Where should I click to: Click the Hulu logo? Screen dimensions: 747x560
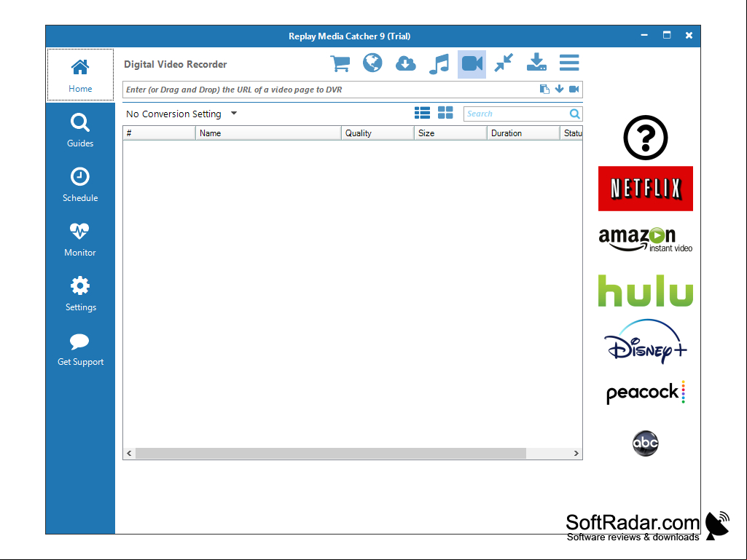coord(646,291)
